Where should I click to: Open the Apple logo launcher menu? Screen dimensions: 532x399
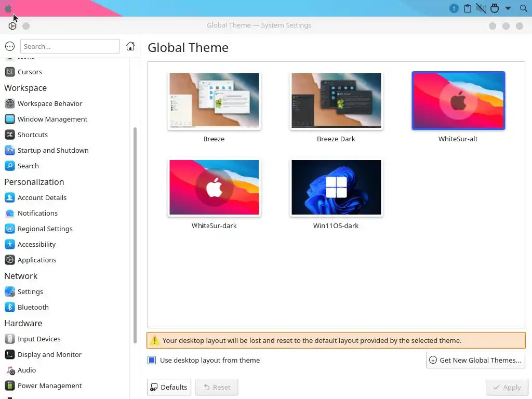click(8, 8)
